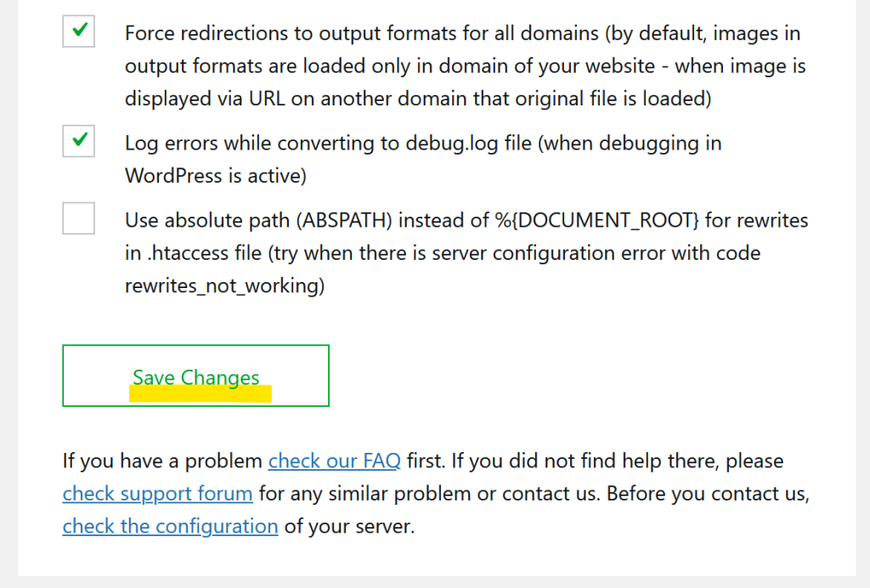This screenshot has width=870, height=588.
Task: Open the 'check the configuration' link
Action: 170,526
